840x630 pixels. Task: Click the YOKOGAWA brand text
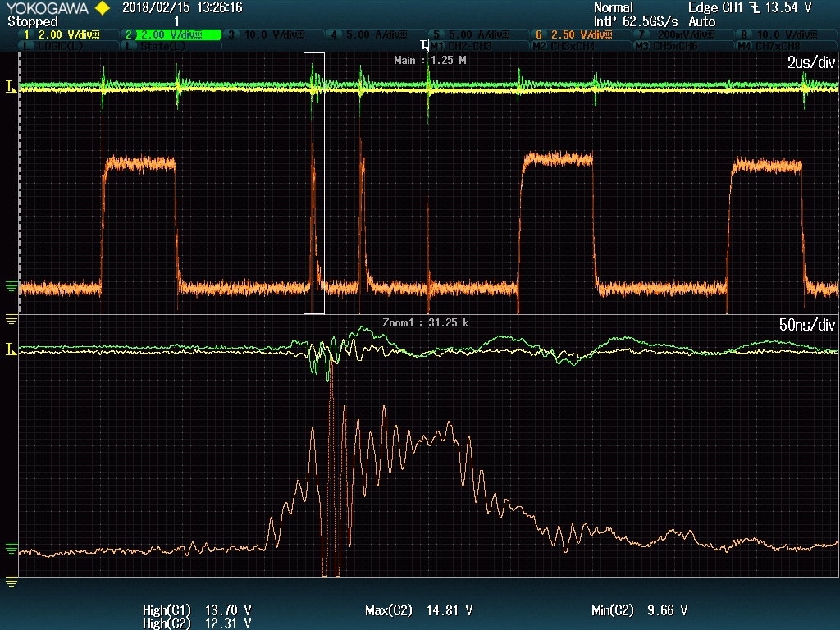click(48, 8)
